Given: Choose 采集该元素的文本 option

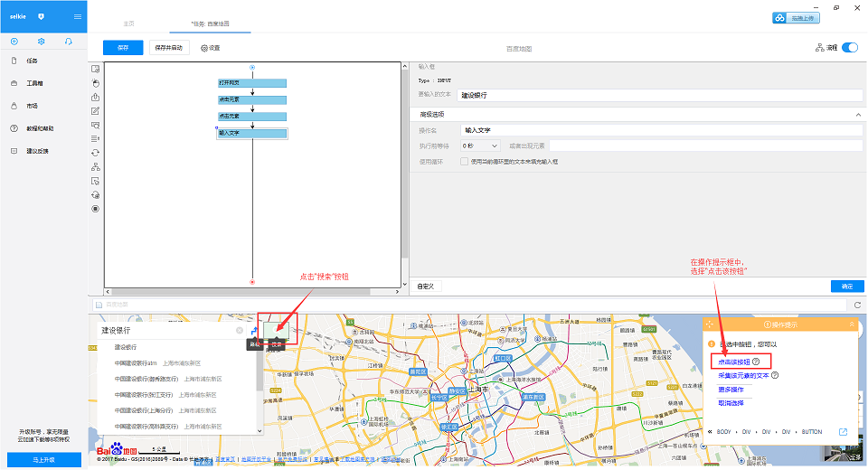Looking at the screenshot, I should pos(743,376).
